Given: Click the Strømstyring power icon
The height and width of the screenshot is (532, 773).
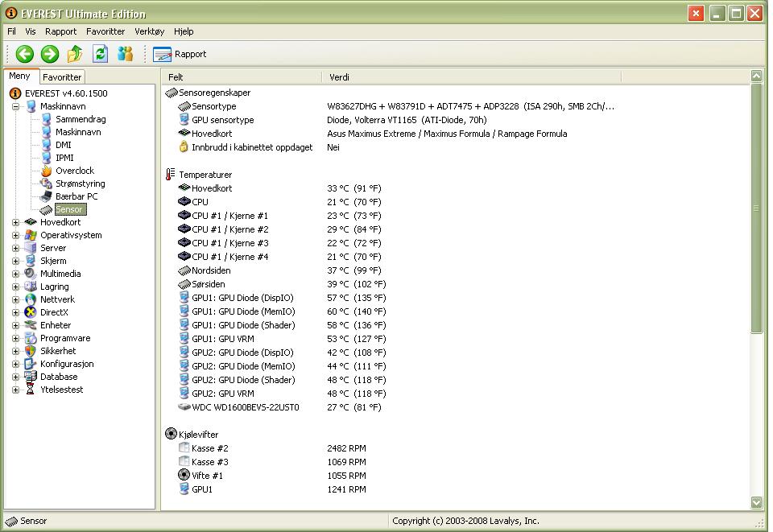Looking at the screenshot, I should tap(47, 184).
